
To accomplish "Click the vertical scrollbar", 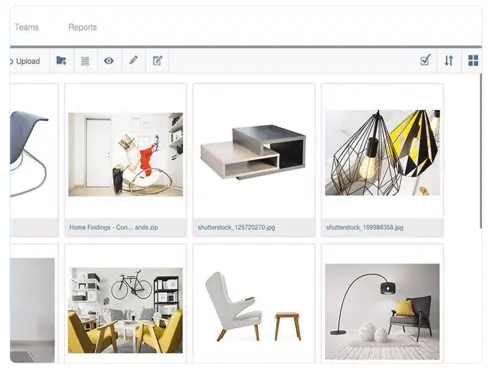I will tap(481, 151).
